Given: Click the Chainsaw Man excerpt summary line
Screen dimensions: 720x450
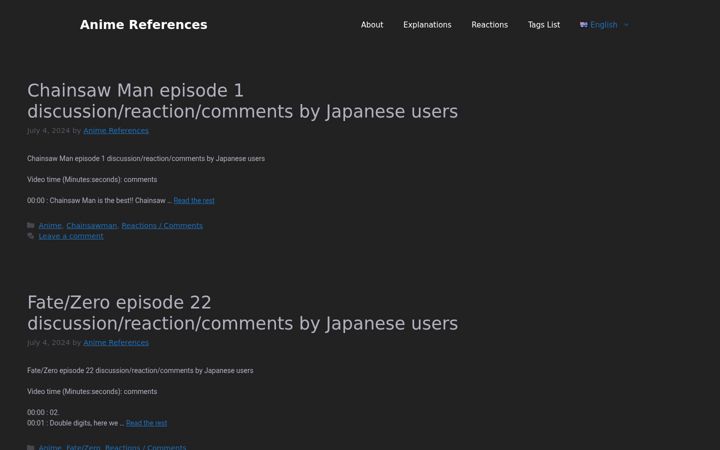Looking at the screenshot, I should [146, 159].
